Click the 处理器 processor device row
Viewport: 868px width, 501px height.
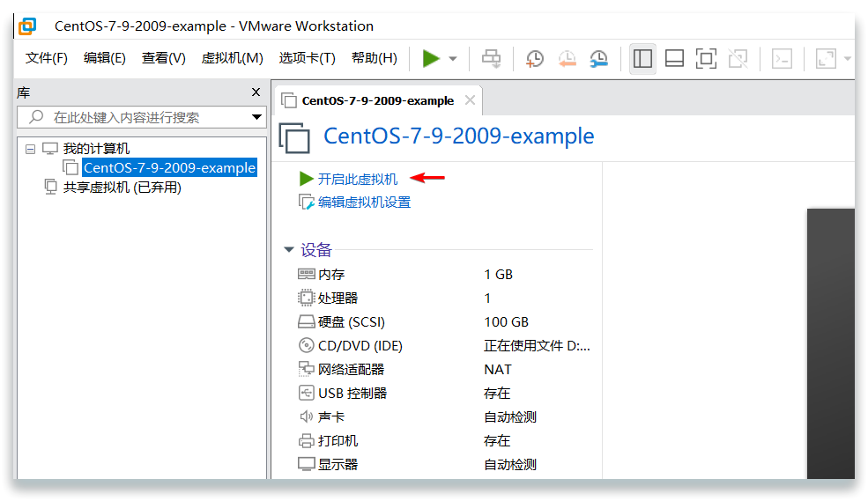(x=444, y=298)
